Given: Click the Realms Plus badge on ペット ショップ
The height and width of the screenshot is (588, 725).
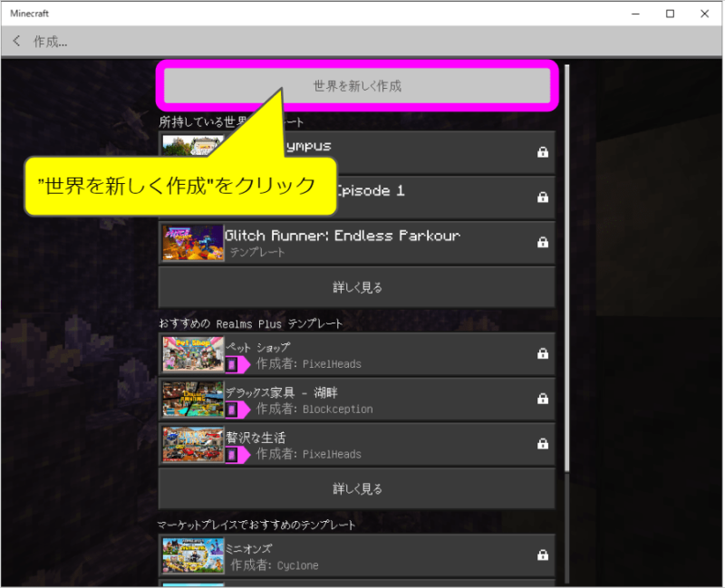Looking at the screenshot, I should click(x=237, y=365).
